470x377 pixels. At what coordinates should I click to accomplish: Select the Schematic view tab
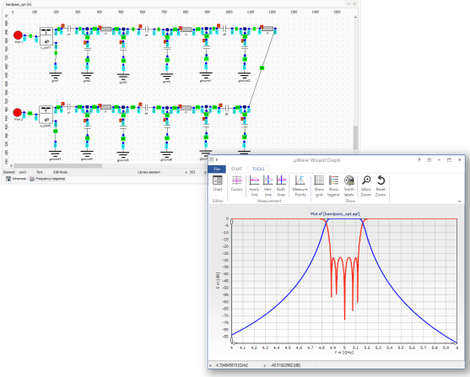[16, 179]
